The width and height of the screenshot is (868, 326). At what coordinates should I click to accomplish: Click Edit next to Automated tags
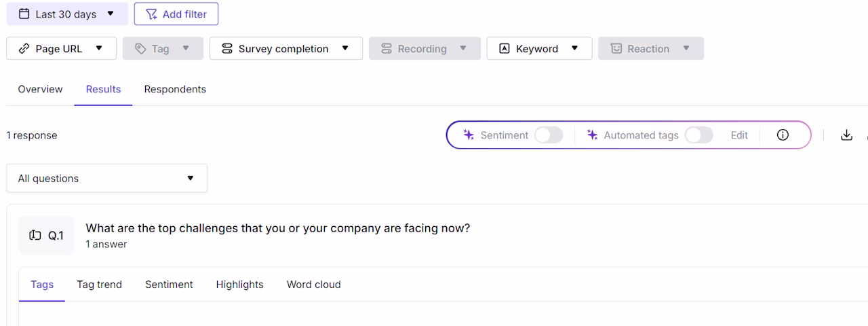coord(739,135)
